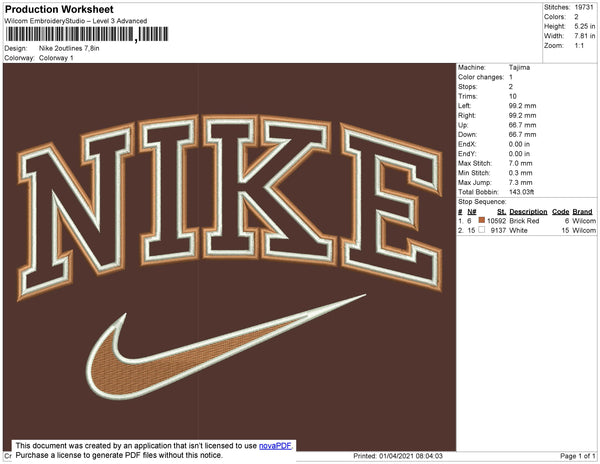Image resolution: width=600 pixels, height=464 pixels.
Task: Click the stitch count 10592
Action: click(x=496, y=221)
